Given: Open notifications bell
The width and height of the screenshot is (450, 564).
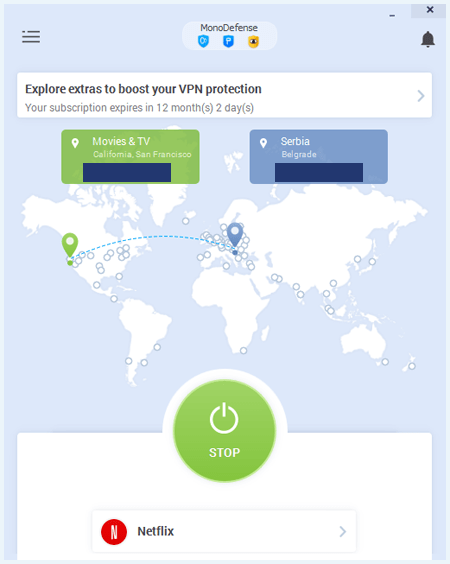Looking at the screenshot, I should (x=428, y=39).
